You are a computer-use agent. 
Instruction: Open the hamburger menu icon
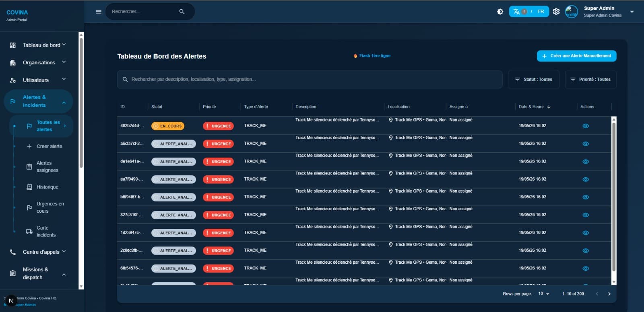99,12
